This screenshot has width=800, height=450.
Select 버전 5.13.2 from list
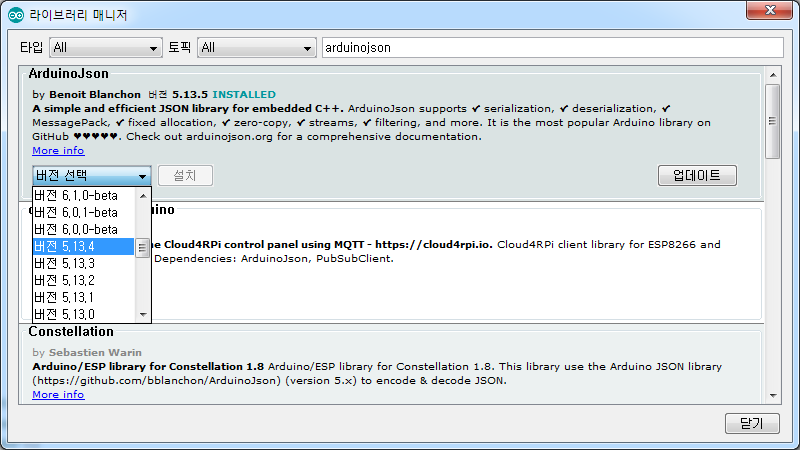coord(84,281)
